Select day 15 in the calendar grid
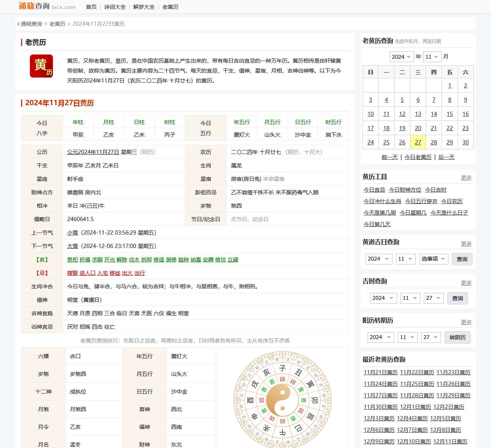The width and height of the screenshot is (491, 448). tap(450, 114)
